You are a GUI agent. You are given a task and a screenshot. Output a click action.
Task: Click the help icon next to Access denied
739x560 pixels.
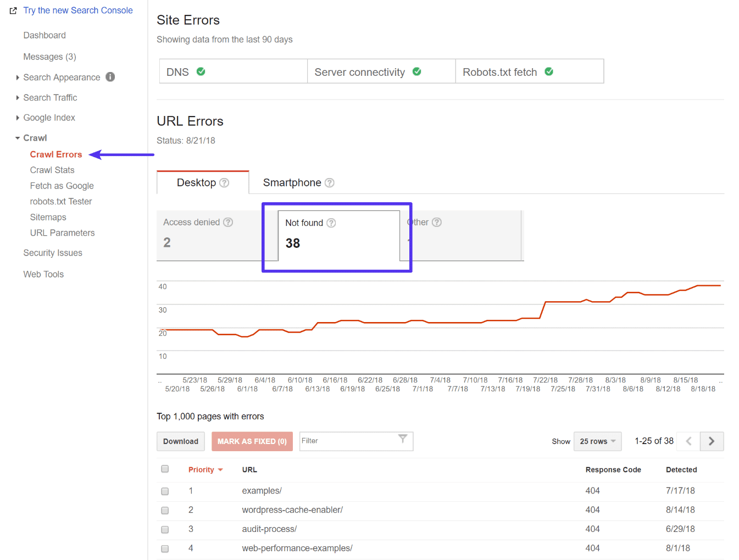point(228,222)
